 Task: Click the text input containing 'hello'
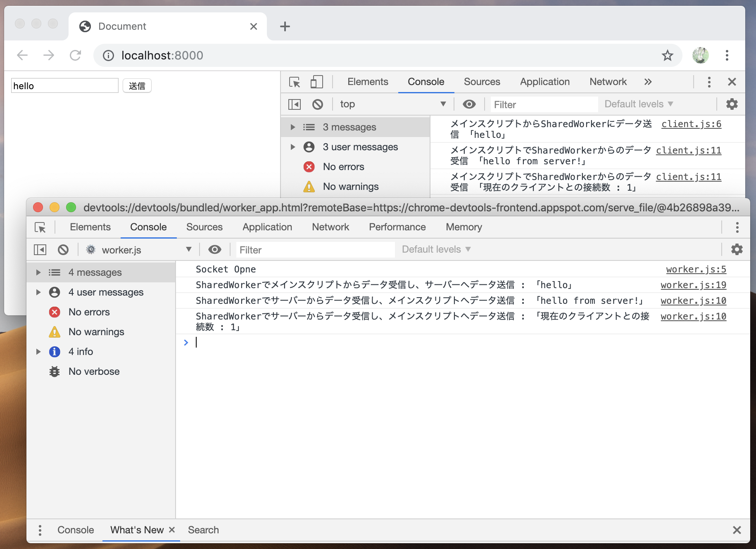tap(65, 86)
